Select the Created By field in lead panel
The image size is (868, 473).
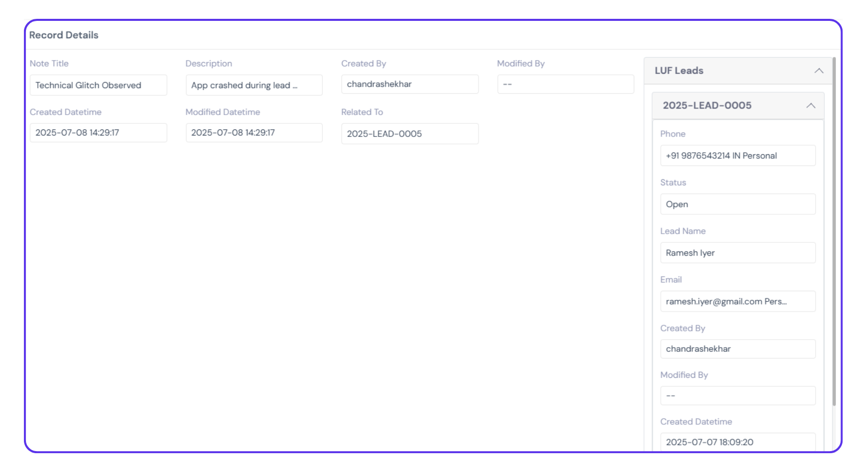tap(737, 349)
